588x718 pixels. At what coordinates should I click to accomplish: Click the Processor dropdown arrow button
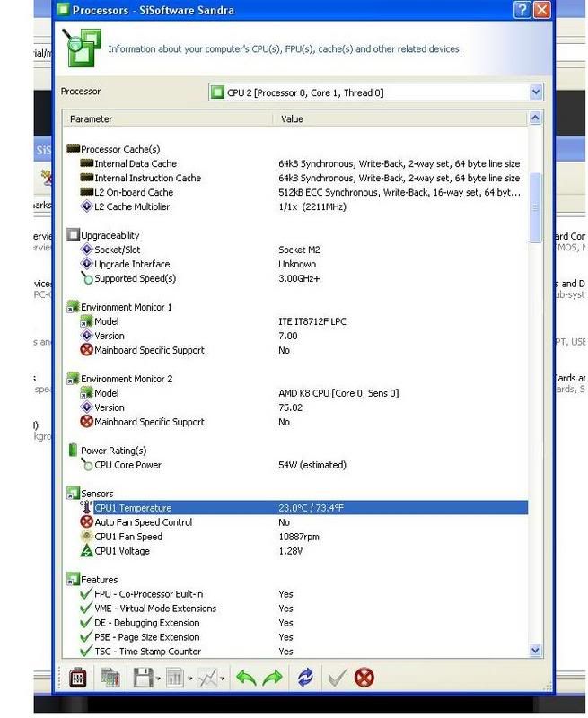[x=536, y=92]
